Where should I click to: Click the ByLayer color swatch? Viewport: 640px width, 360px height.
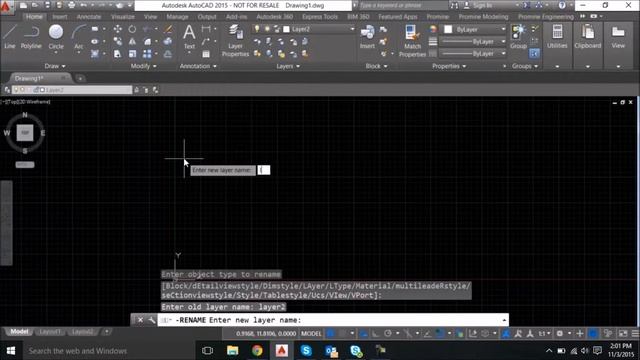coord(448,29)
